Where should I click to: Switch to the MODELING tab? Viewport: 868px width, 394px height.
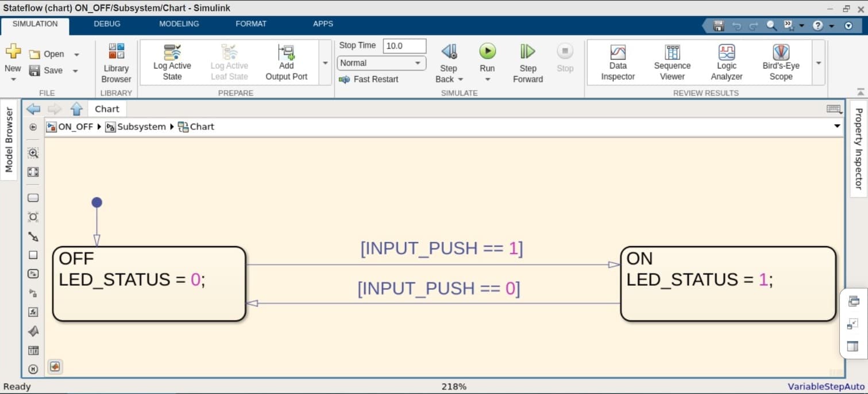pos(179,24)
